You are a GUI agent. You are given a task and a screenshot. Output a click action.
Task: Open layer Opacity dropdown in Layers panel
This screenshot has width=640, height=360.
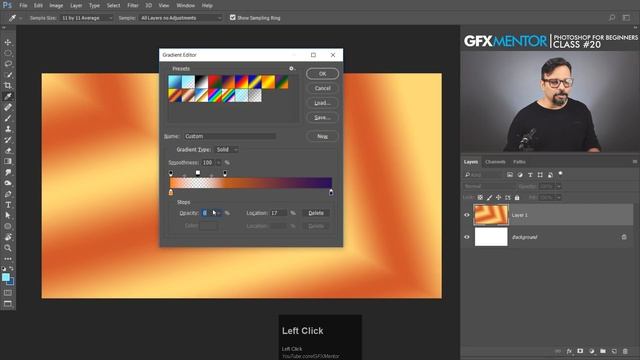point(559,187)
